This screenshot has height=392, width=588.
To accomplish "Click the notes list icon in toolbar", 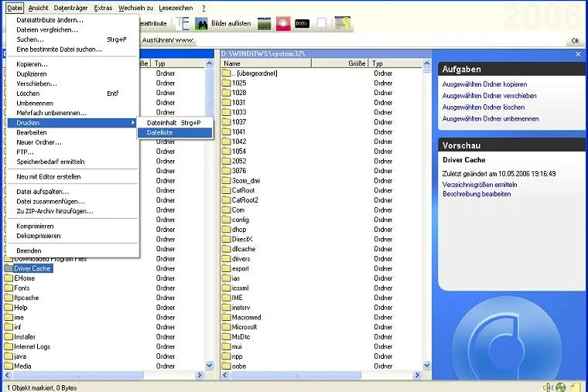I will click(x=342, y=23).
